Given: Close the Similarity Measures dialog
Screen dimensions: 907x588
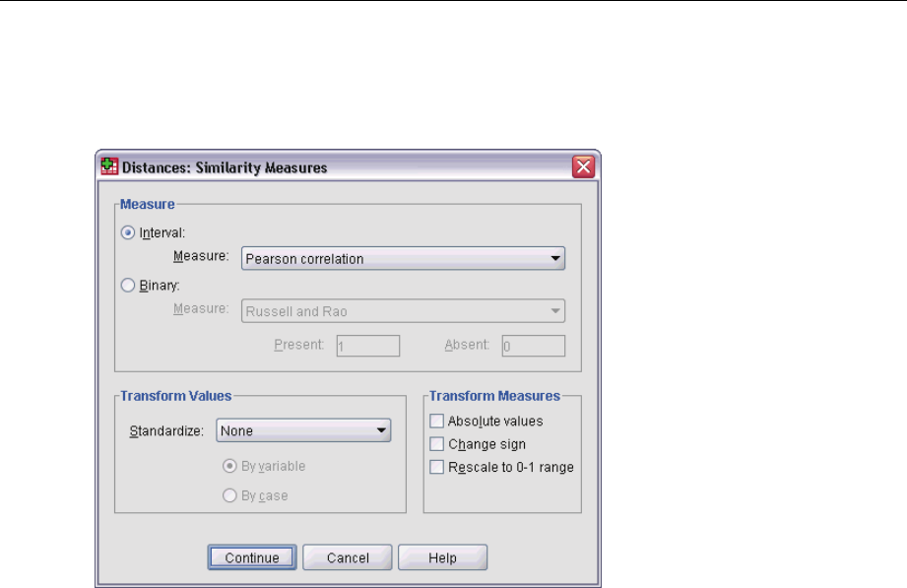Looking at the screenshot, I should tap(583, 166).
